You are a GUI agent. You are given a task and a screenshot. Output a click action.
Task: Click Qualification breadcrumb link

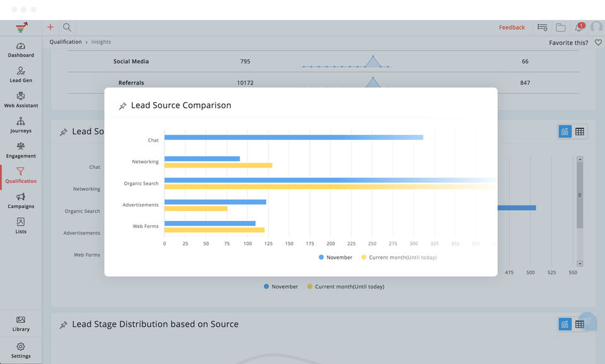66,42
